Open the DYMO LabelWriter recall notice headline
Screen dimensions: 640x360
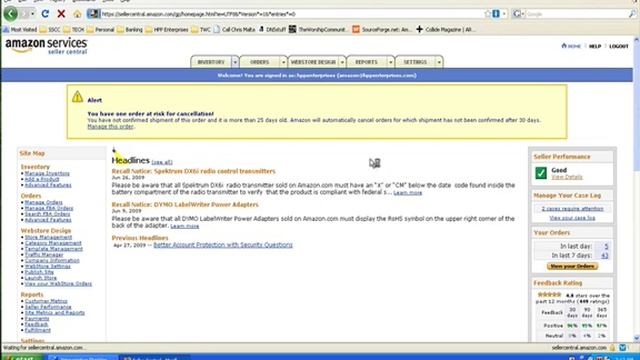[x=185, y=204]
